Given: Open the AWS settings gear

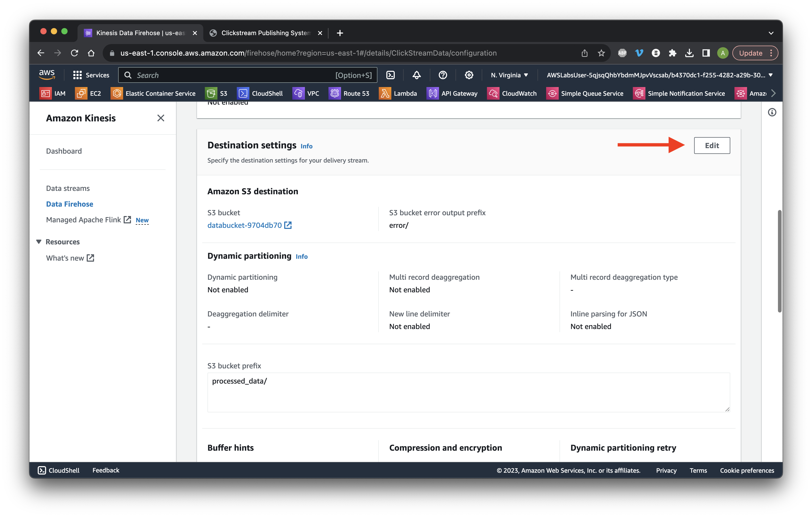Looking at the screenshot, I should (x=469, y=75).
